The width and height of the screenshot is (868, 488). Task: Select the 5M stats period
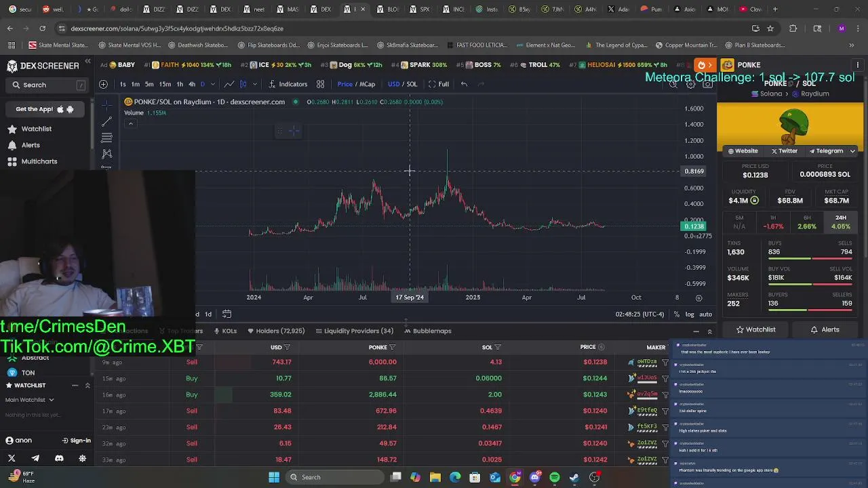739,222
